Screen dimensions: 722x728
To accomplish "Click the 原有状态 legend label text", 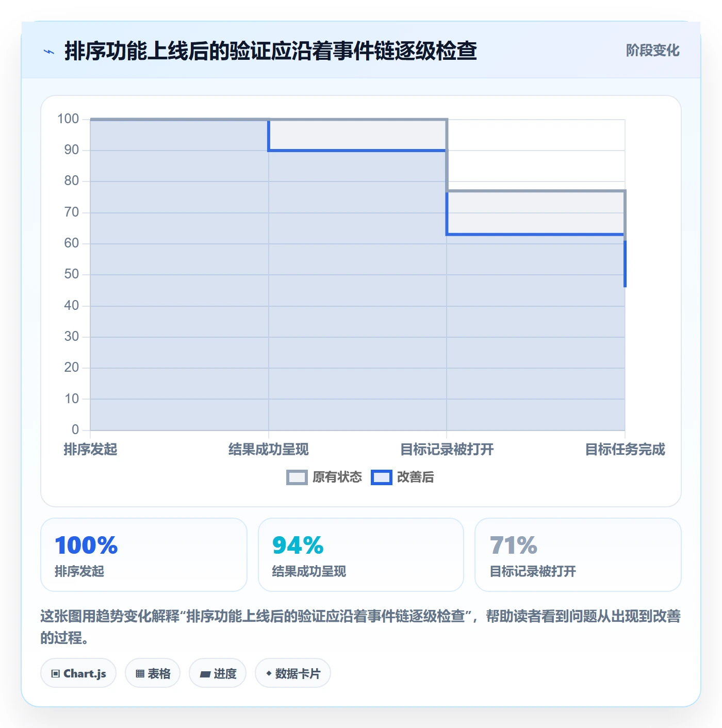I will (337, 477).
